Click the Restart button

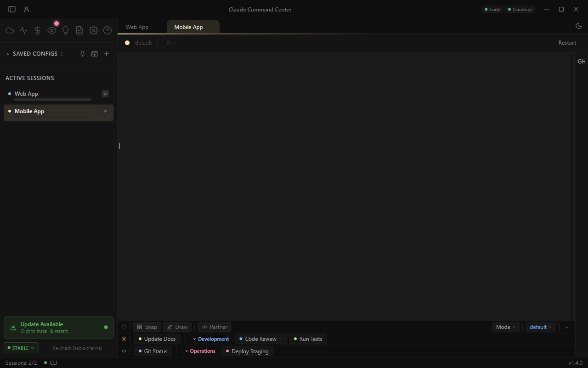pos(567,43)
